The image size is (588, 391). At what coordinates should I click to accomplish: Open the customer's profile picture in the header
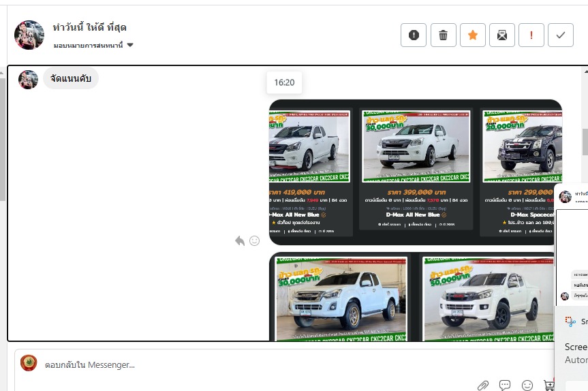29,35
